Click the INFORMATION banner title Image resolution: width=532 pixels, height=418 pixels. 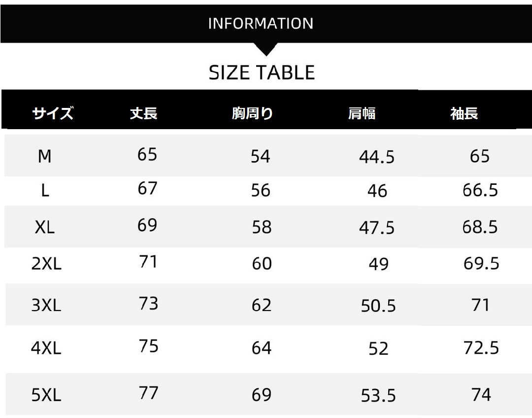[x=261, y=24]
